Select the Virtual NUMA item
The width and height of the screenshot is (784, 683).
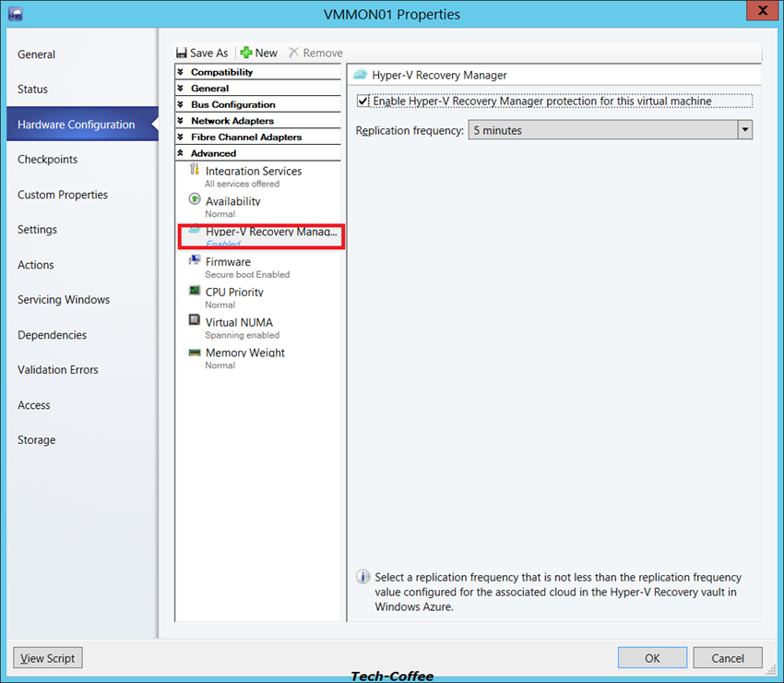pos(259,328)
